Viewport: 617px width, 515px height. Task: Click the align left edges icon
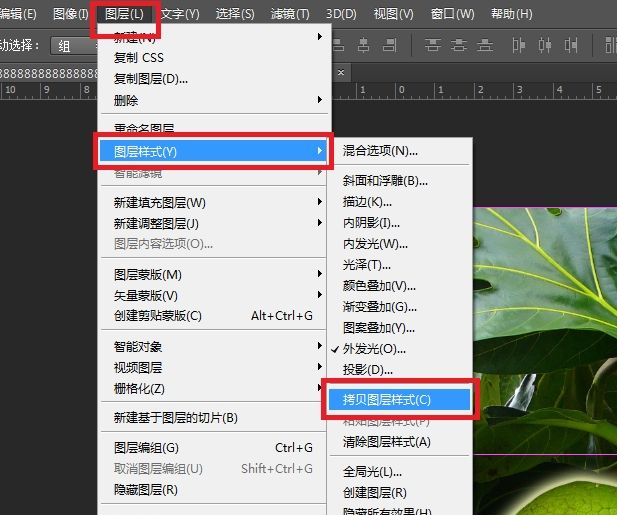point(339,46)
